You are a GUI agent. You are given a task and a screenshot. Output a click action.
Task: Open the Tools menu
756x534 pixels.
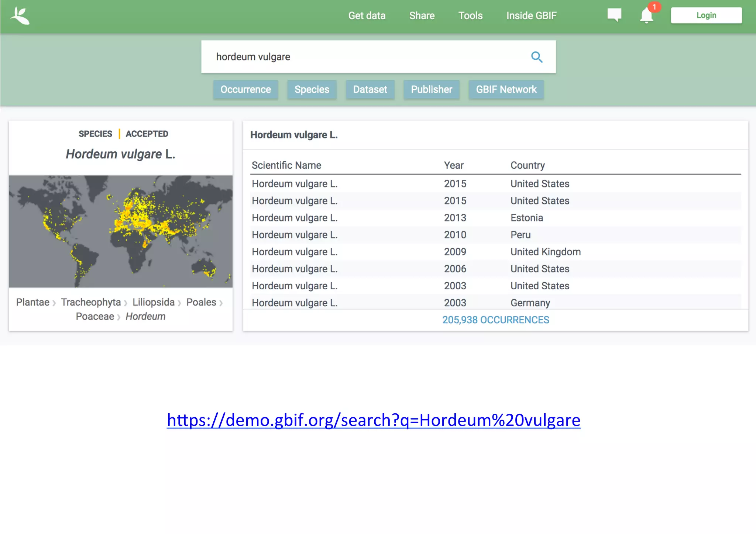470,15
